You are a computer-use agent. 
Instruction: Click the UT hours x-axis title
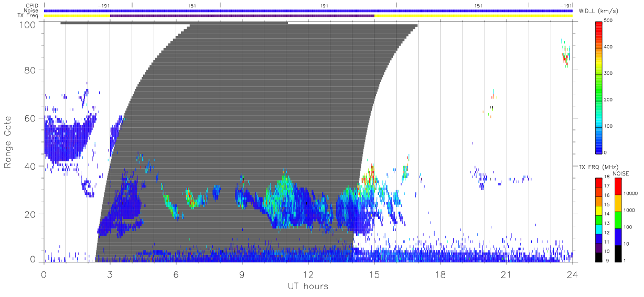click(x=308, y=286)
